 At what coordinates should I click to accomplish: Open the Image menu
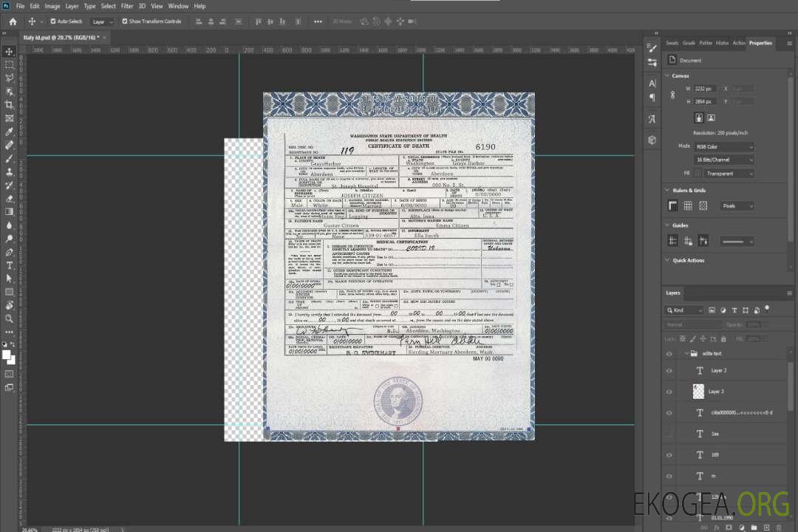point(52,6)
